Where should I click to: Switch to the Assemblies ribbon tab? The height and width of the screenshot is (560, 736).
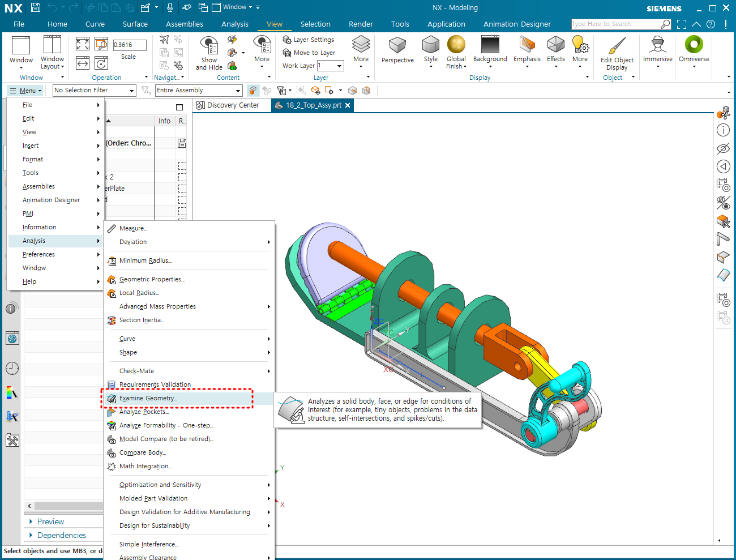point(185,24)
